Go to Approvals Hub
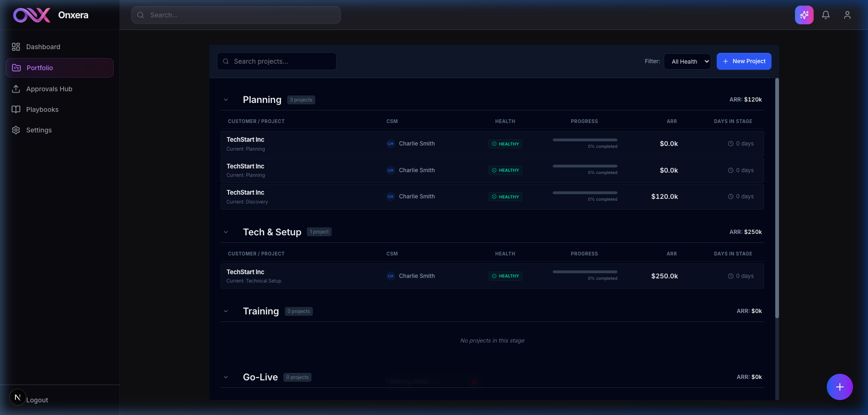Screen dimensions: 868x415 (59, 89)
